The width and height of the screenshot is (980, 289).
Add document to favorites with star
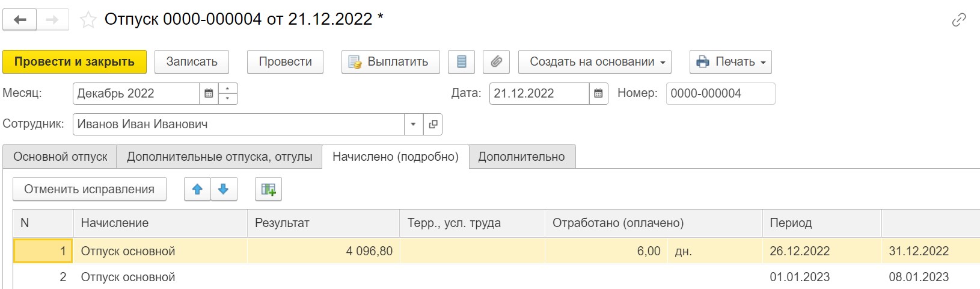[x=88, y=20]
